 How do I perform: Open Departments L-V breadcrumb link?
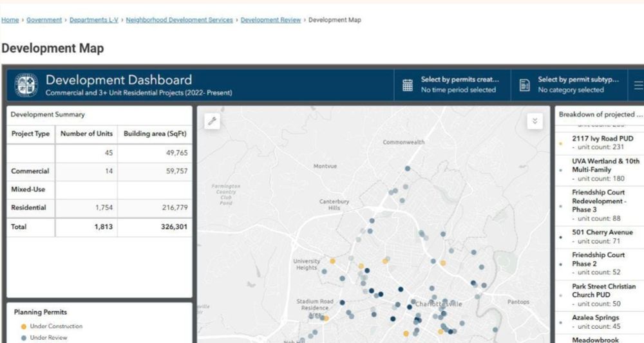tap(93, 20)
